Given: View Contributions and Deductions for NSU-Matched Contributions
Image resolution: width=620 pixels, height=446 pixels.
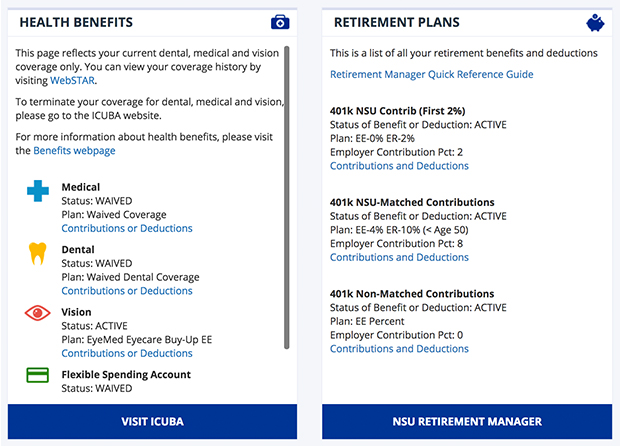Looking at the screenshot, I should click(x=399, y=257).
